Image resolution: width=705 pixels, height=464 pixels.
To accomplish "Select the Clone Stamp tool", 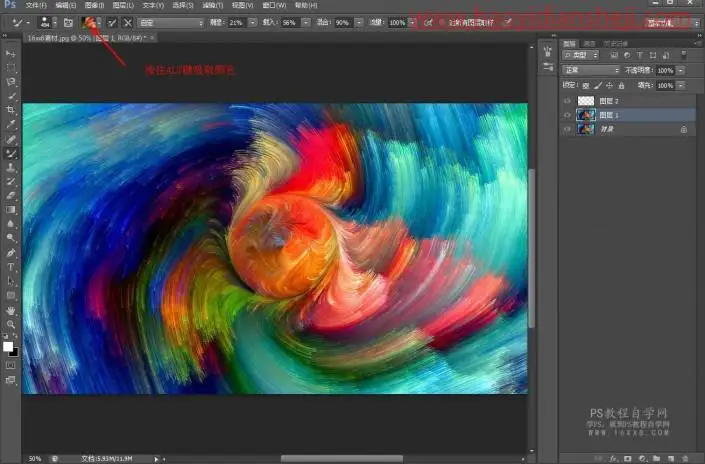I will click(10, 168).
